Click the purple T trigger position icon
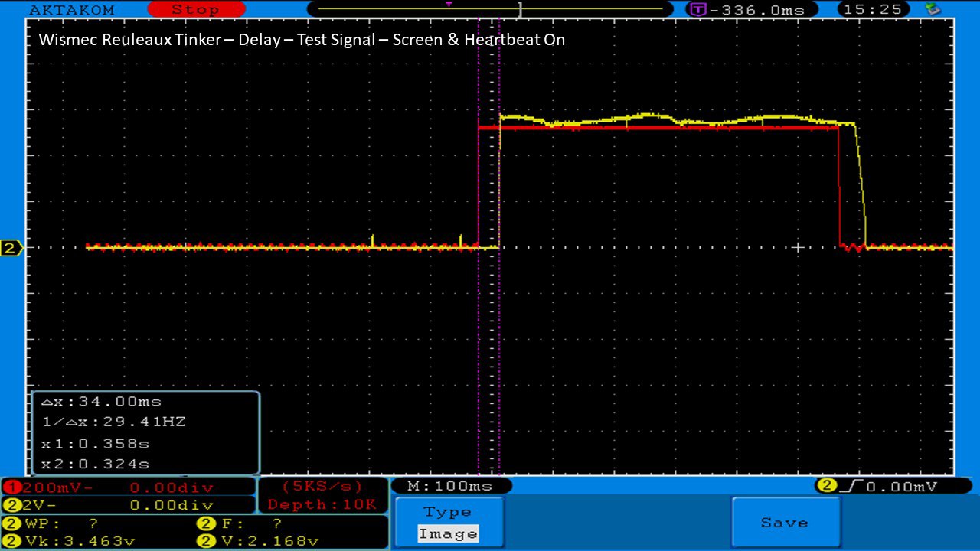This screenshot has width=980, height=551. pos(697,10)
